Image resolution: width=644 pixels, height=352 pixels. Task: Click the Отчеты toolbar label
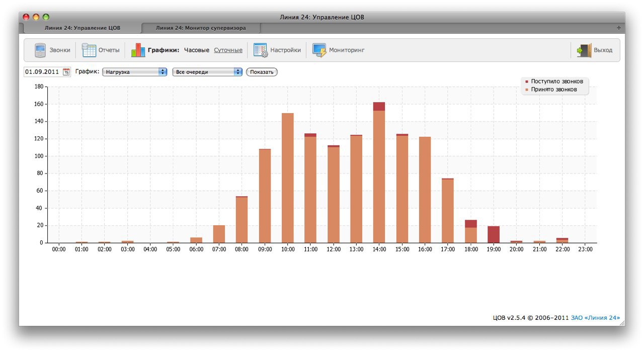pos(109,50)
